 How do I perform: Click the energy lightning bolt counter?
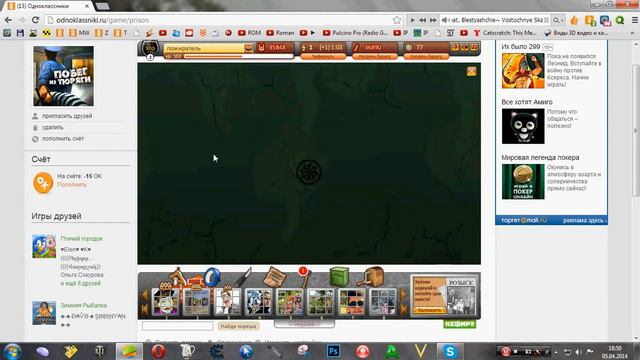click(323, 48)
